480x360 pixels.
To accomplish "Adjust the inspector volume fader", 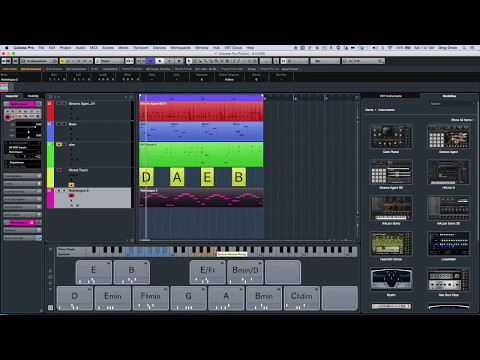I will pyautogui.click(x=29, y=127).
